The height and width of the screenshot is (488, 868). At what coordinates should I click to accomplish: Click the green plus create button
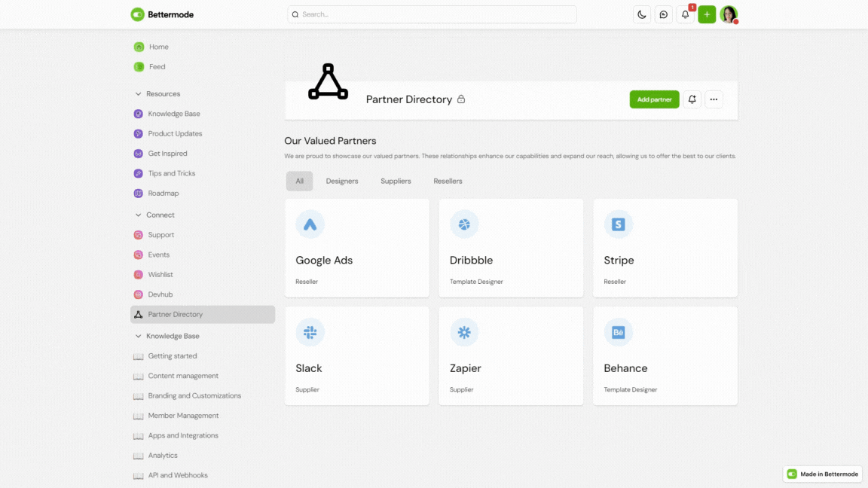tap(707, 14)
